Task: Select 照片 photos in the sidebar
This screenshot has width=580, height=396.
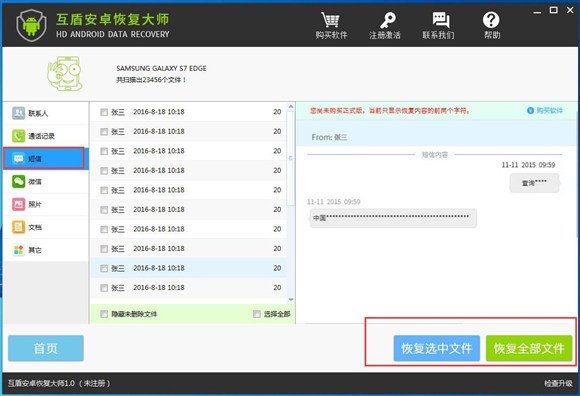Action: [46, 204]
